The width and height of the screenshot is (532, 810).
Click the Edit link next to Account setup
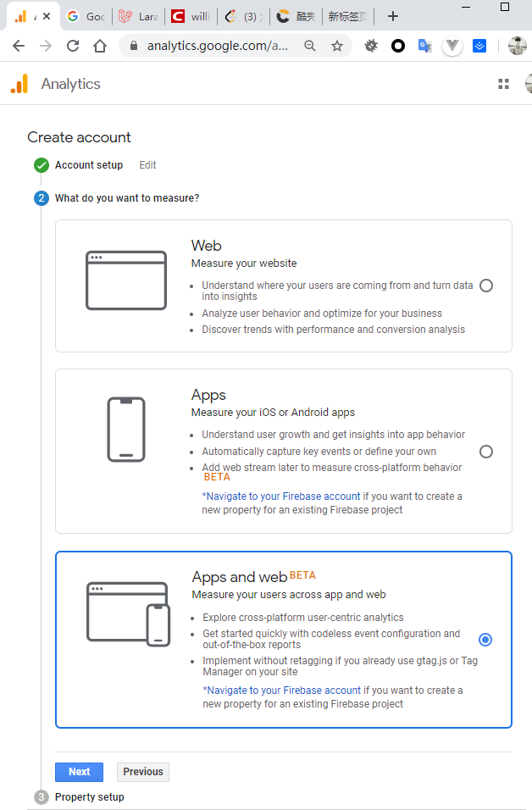click(x=147, y=165)
